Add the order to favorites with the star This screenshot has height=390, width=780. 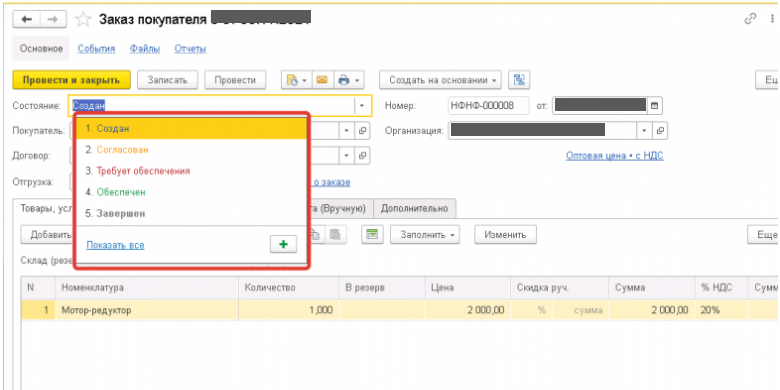click(x=83, y=19)
